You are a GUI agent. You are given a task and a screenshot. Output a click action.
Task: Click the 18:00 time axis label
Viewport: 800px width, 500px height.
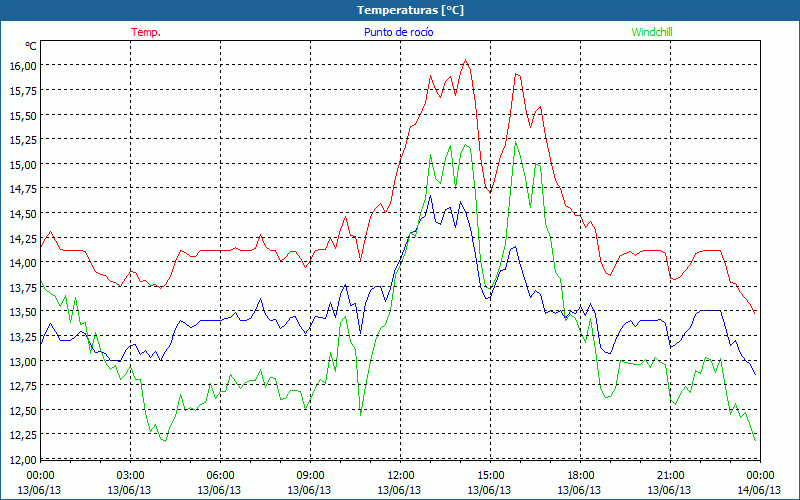click(580, 476)
